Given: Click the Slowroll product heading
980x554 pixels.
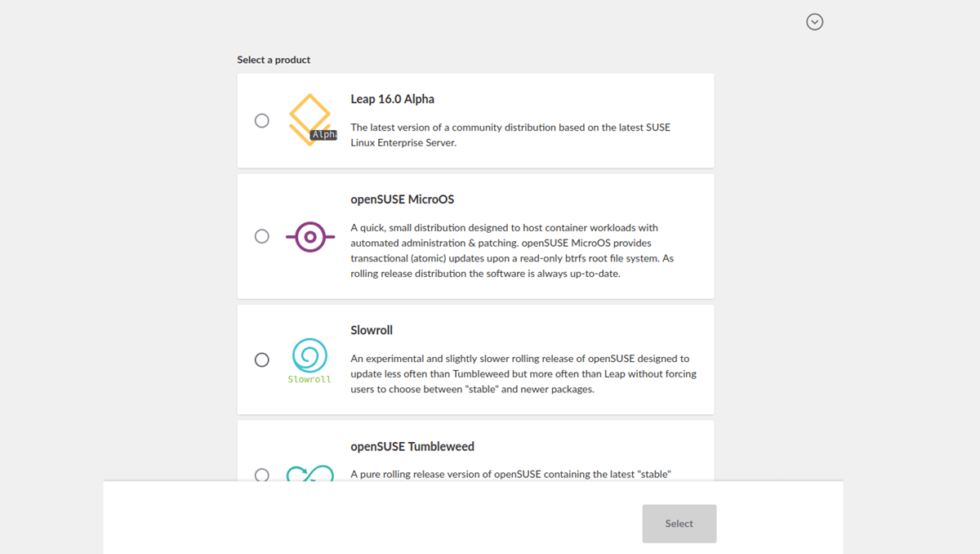Looking at the screenshot, I should click(372, 330).
